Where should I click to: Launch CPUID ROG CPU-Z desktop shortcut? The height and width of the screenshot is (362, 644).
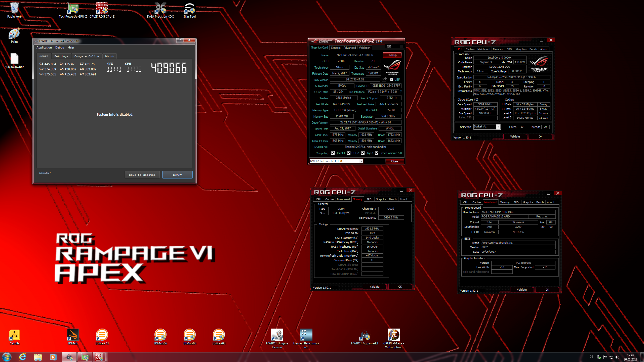coord(102,10)
